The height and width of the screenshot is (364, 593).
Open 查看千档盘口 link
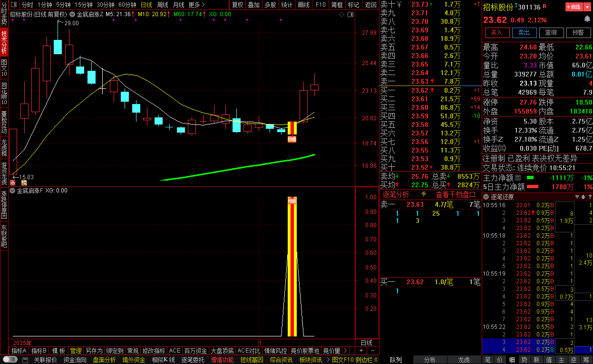(x=456, y=194)
